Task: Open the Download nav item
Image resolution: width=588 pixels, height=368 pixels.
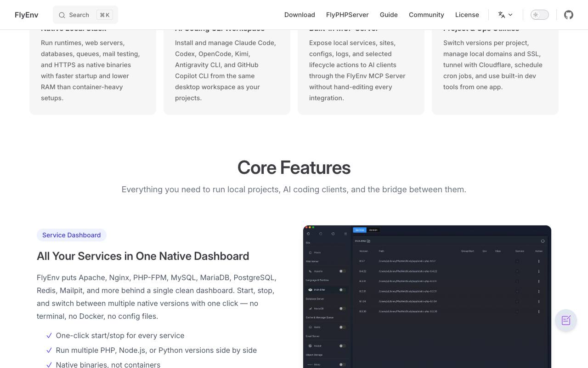Action: pyautogui.click(x=300, y=15)
